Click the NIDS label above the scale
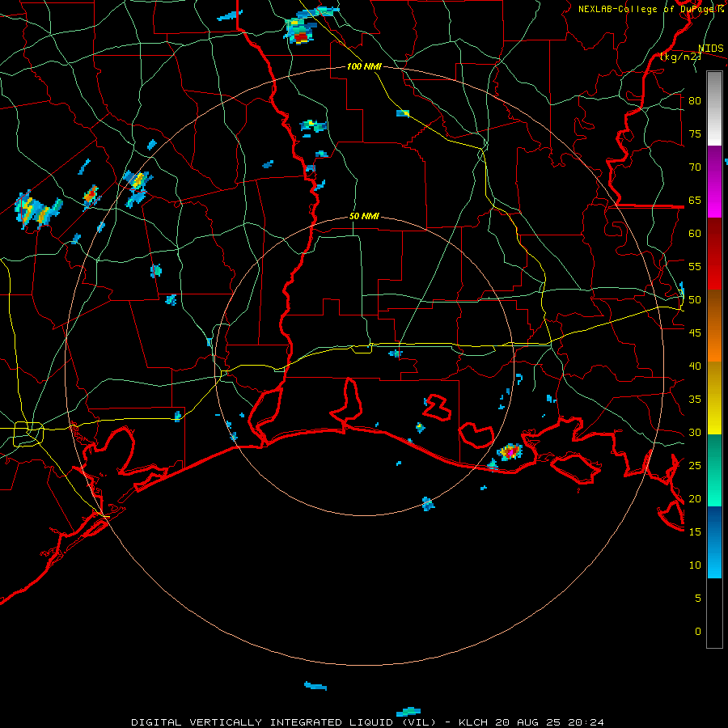The height and width of the screenshot is (728, 728). point(710,49)
